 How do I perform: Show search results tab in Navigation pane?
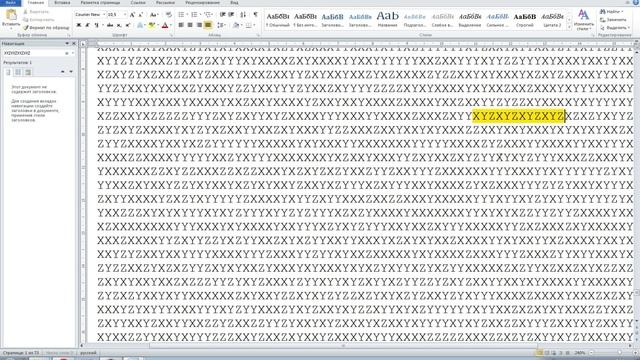pos(28,72)
